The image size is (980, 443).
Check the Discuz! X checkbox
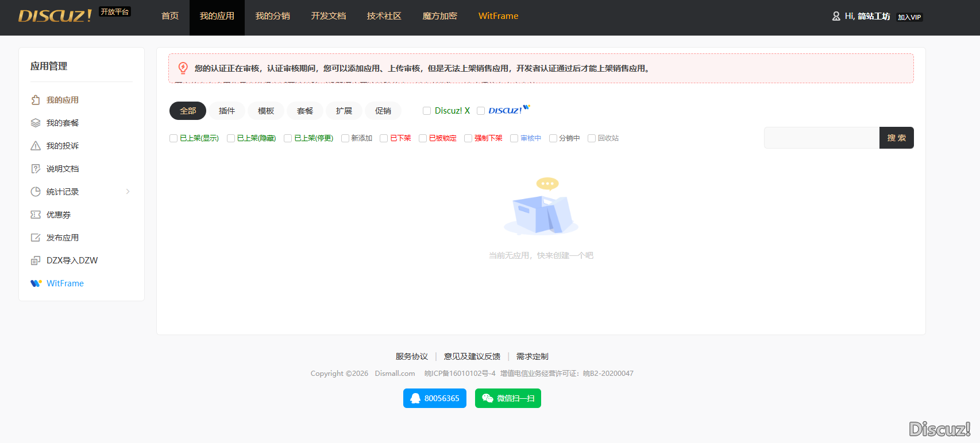pyautogui.click(x=427, y=111)
